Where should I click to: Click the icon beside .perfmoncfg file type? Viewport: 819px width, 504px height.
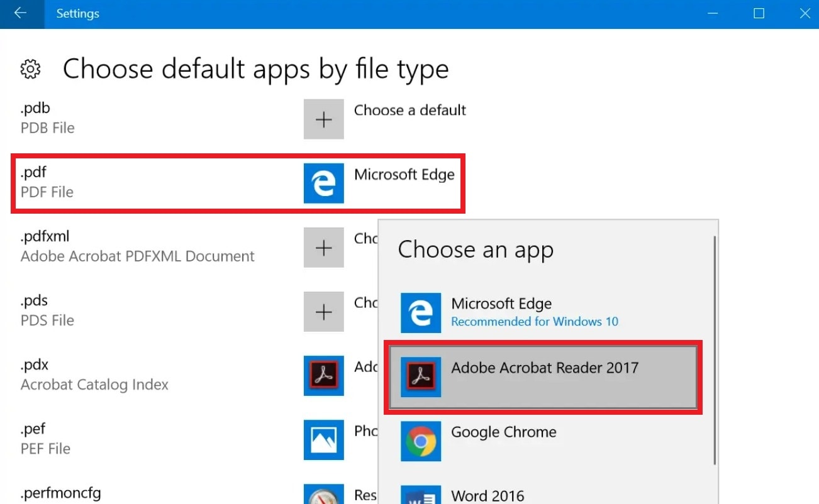(x=323, y=495)
